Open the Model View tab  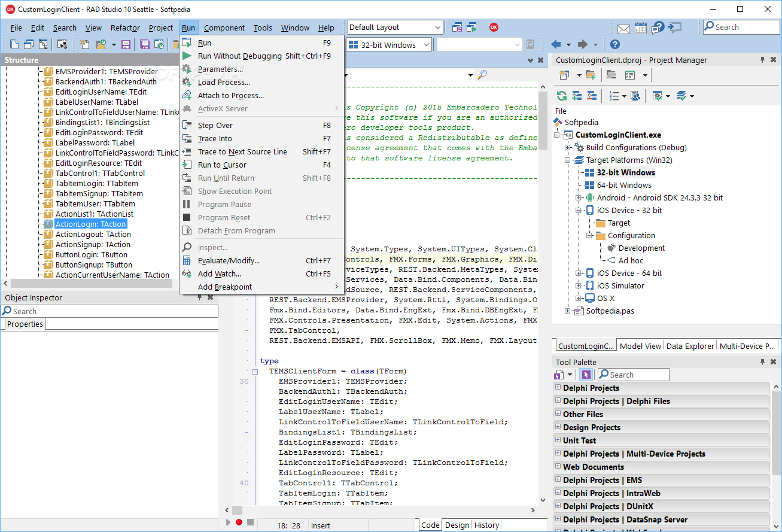click(x=641, y=346)
